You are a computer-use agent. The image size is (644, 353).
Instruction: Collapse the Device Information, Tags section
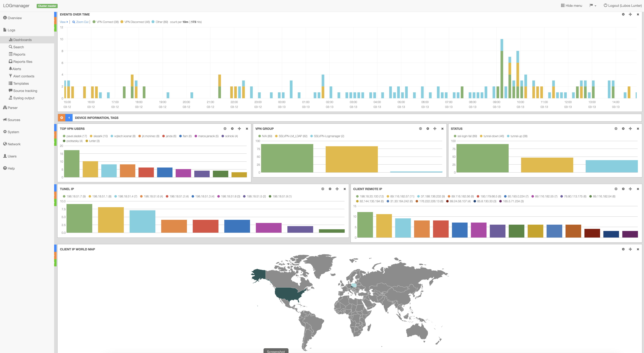point(69,117)
